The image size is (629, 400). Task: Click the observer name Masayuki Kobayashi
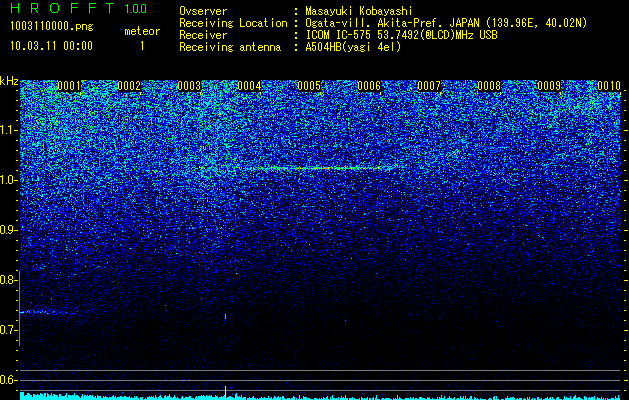(359, 11)
